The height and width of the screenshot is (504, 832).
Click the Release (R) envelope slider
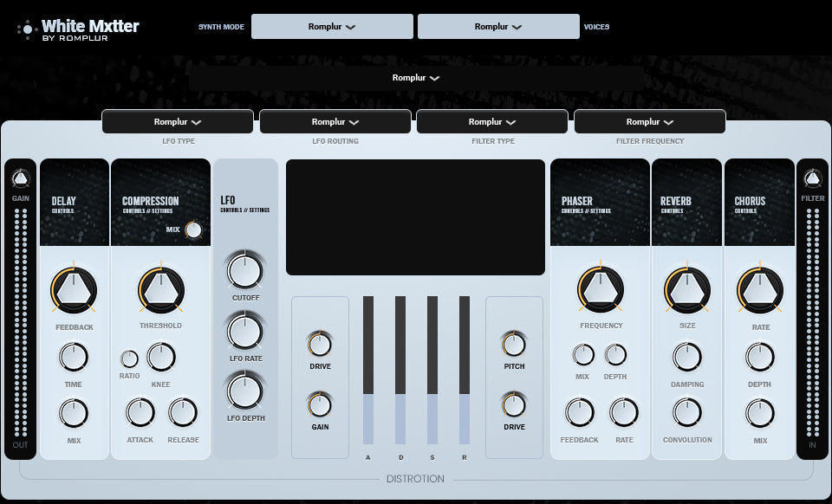[465, 370]
